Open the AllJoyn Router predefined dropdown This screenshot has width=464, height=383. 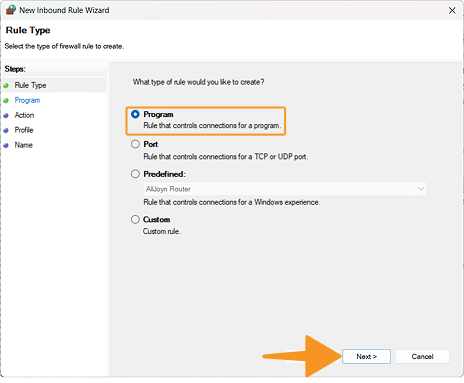tap(285, 189)
